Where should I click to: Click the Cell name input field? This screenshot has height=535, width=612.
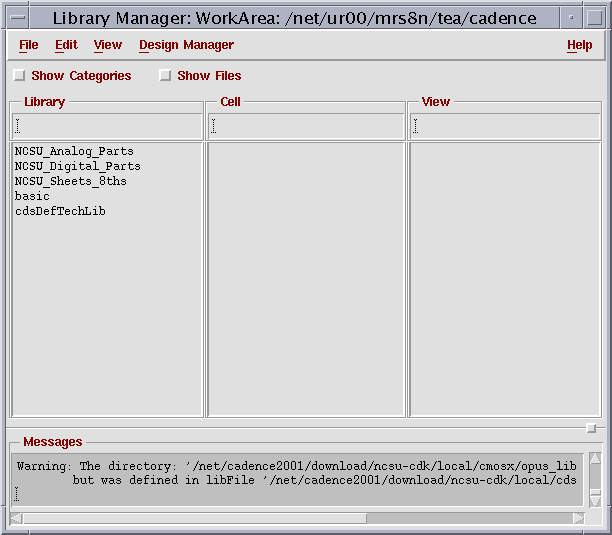click(x=306, y=126)
